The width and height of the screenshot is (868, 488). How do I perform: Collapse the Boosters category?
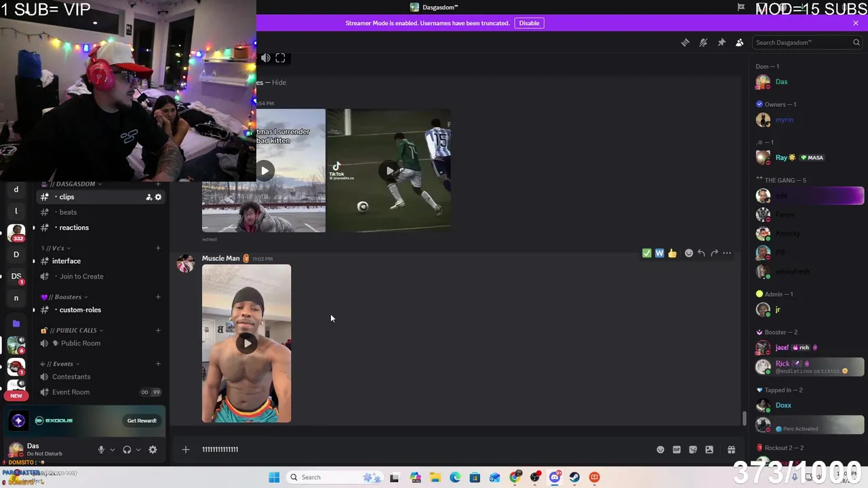(64, 297)
